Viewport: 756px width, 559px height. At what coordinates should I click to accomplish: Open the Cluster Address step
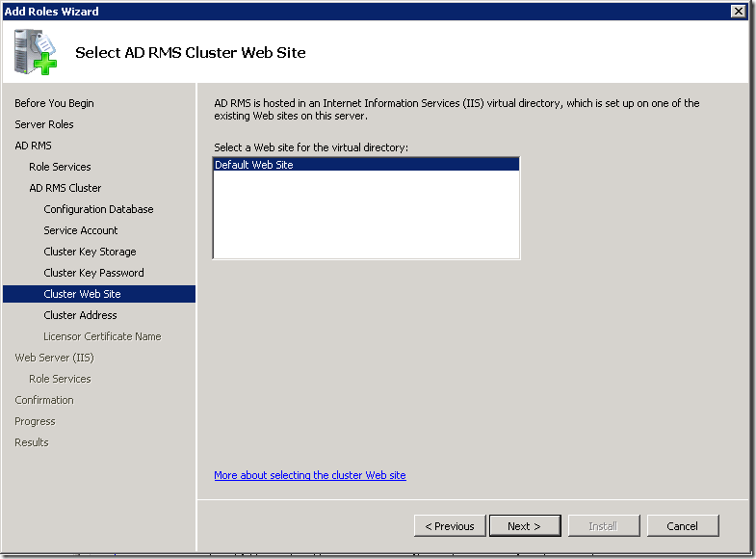(80, 315)
